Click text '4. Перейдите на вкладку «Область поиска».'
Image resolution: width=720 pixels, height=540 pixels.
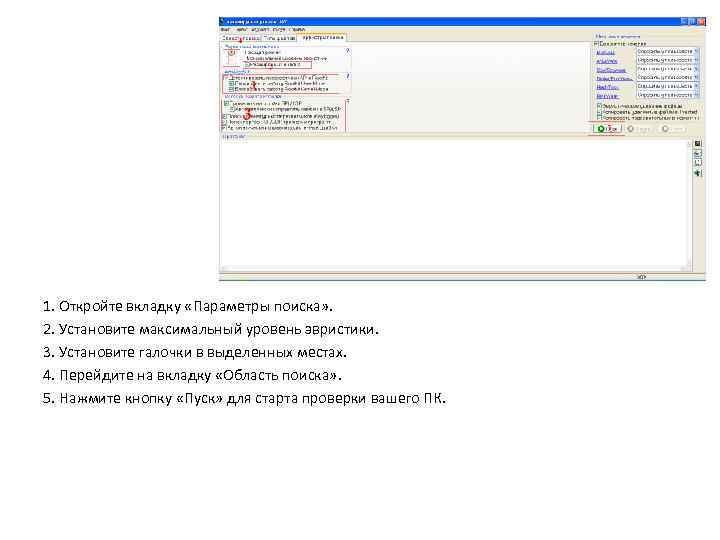(192, 376)
